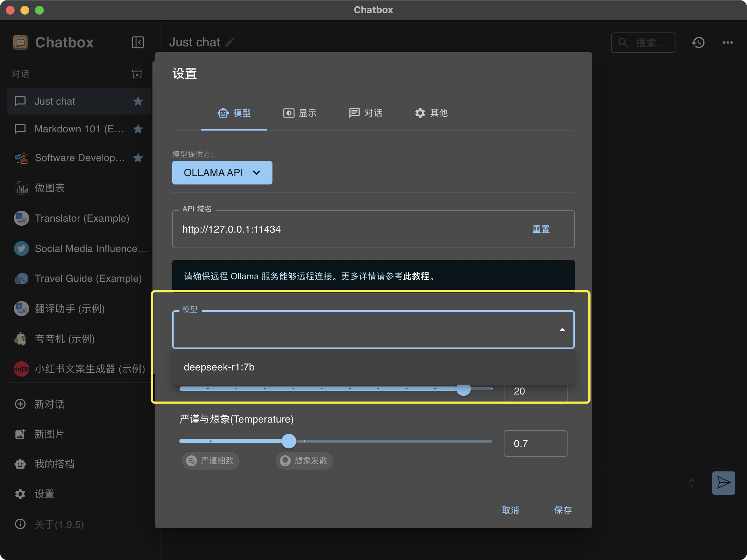Click the new conversation plus icon

pos(20,404)
